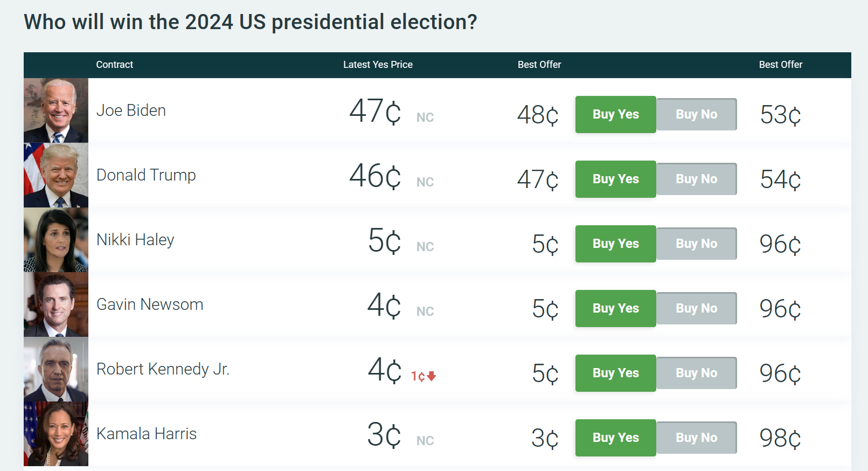This screenshot has width=868, height=471.
Task: Select Buy No for Robert Kennedy Jr.
Action: [696, 373]
